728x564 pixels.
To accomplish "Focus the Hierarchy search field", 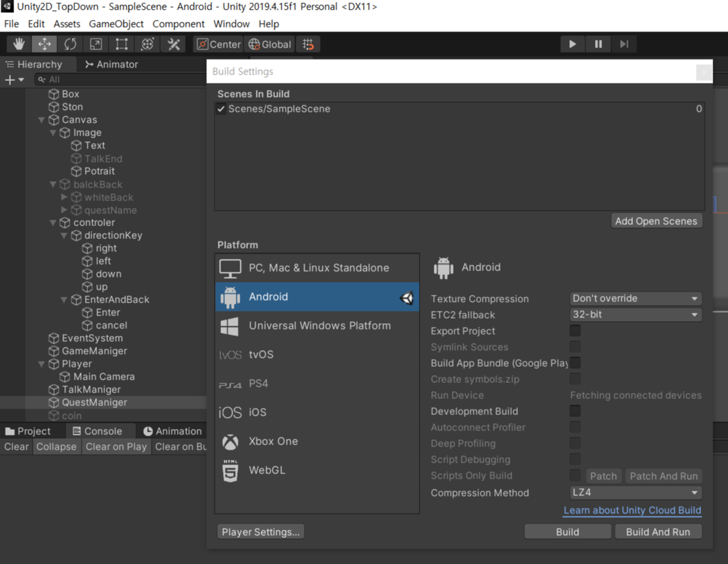I will (x=121, y=80).
